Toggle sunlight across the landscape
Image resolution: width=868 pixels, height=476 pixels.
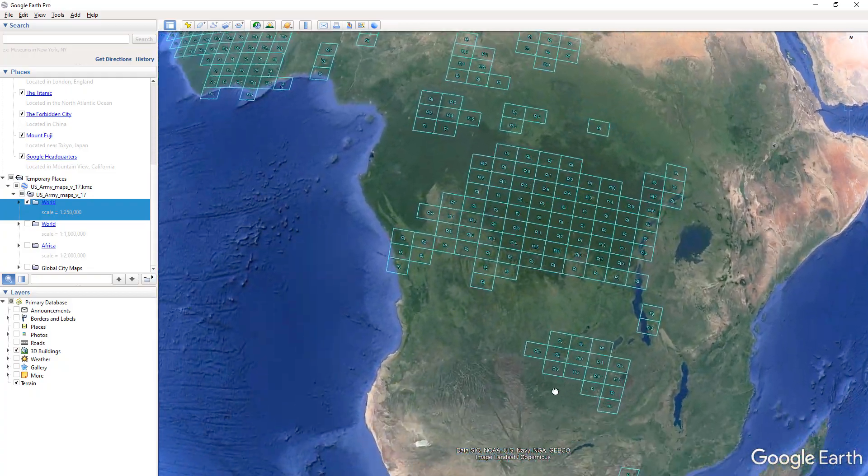click(x=270, y=25)
